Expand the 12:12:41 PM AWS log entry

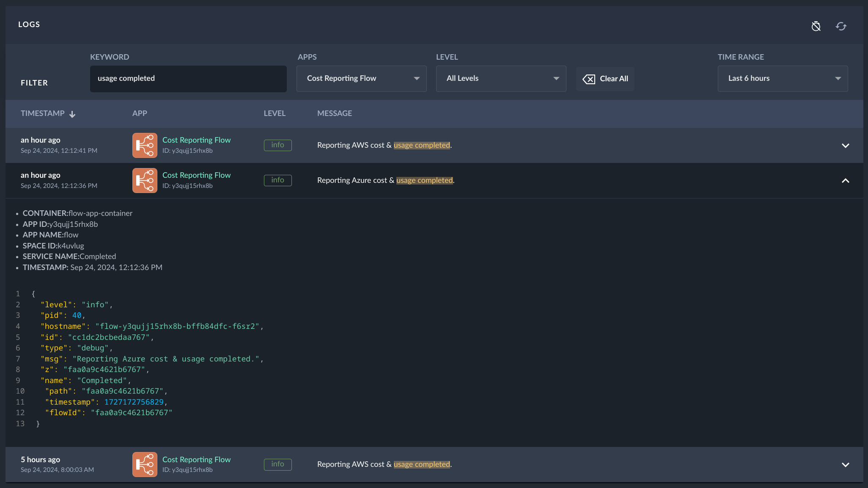(845, 146)
